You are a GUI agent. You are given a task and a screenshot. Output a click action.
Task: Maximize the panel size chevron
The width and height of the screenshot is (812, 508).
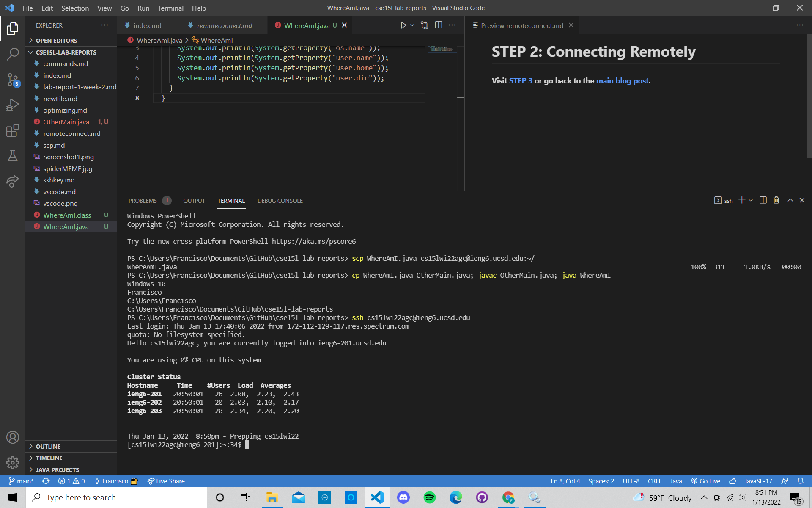pos(790,200)
